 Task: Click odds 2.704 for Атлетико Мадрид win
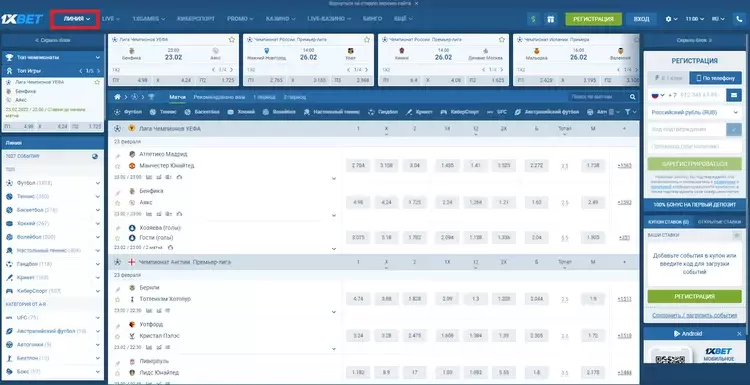click(x=358, y=166)
